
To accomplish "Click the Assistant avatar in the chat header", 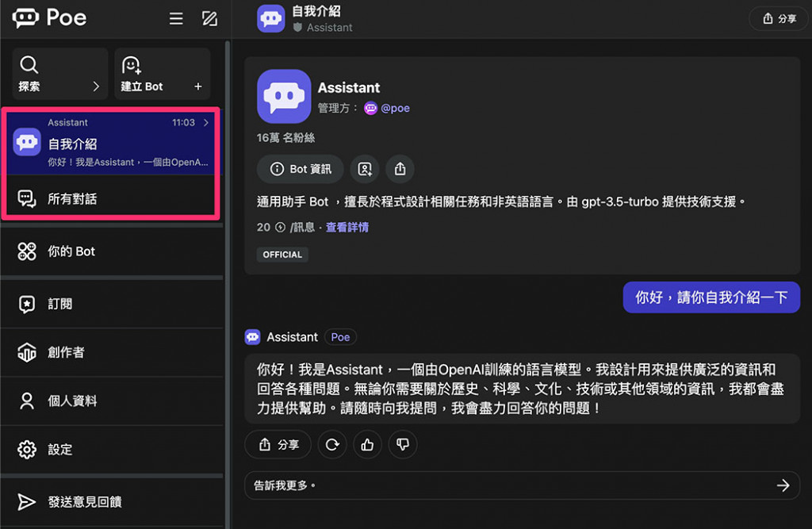I will coord(271,19).
